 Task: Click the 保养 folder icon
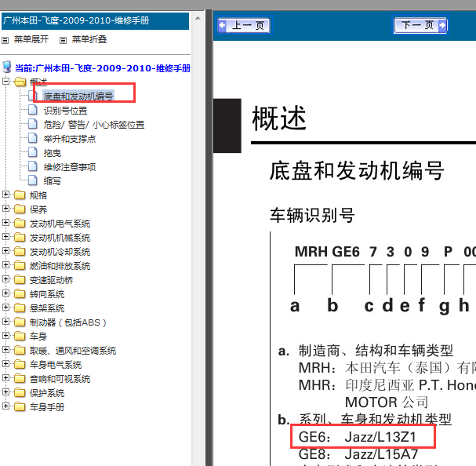(20, 209)
